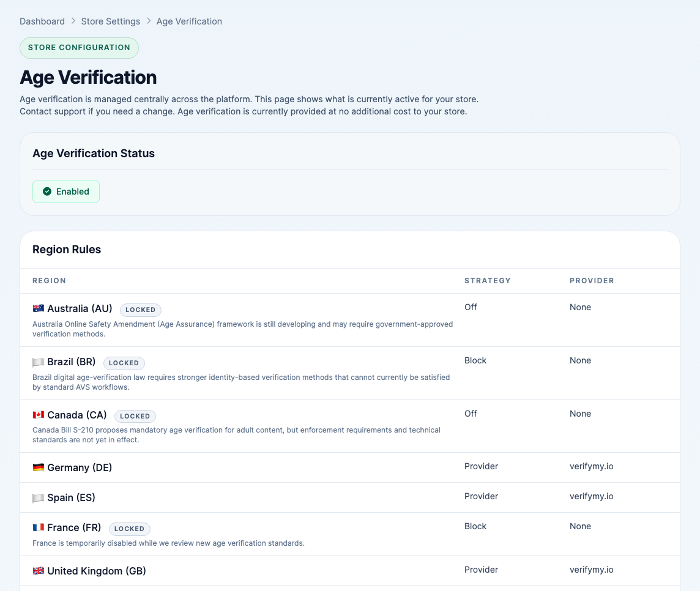Click the Age Verification page title
This screenshot has width=700, height=591.
(88, 77)
